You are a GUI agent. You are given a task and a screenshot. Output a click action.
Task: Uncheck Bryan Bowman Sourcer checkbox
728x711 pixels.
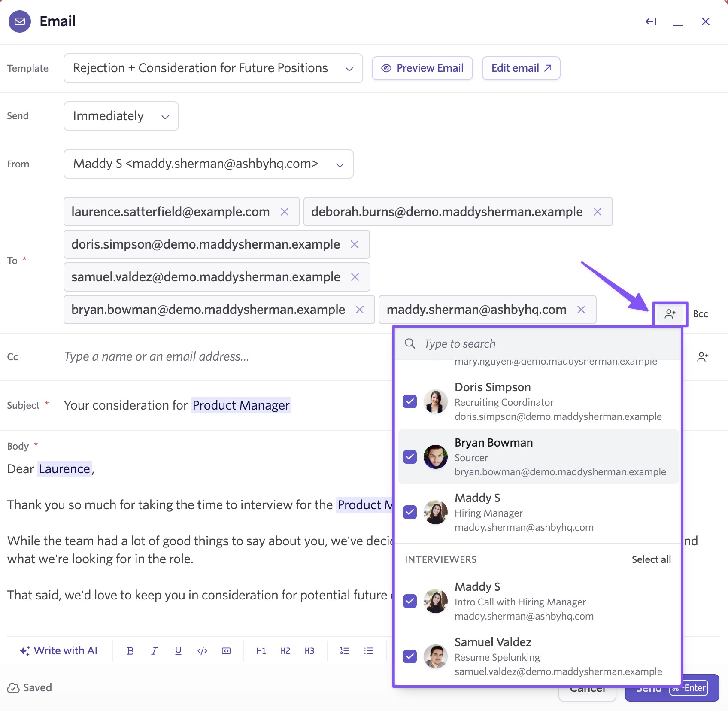point(410,457)
